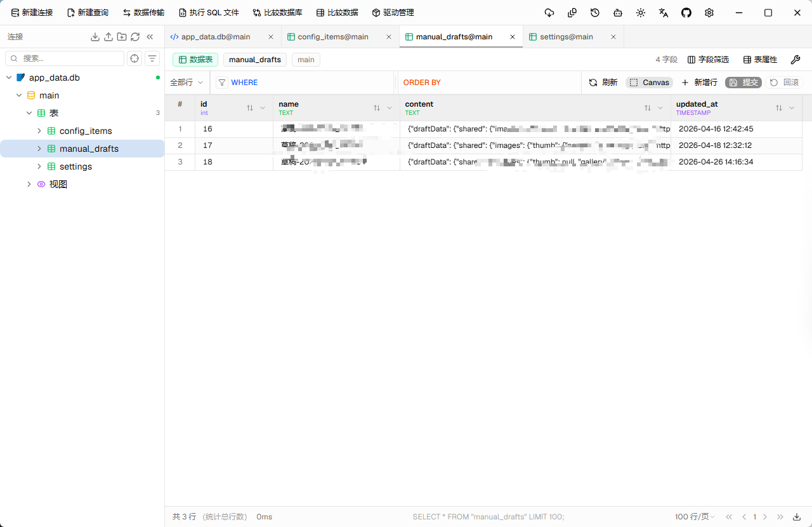Open the 全部行 rows dropdown
Viewport: 812px width, 527px height.
click(x=187, y=83)
